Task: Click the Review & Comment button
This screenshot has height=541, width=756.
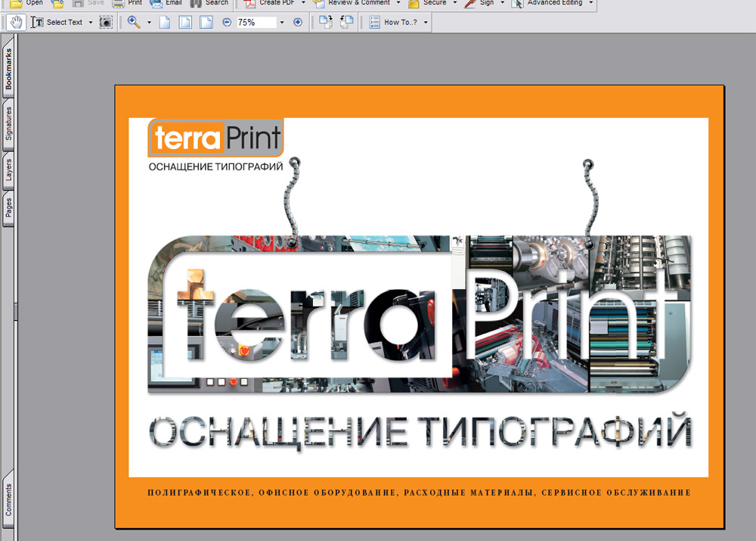Action: click(x=352, y=3)
